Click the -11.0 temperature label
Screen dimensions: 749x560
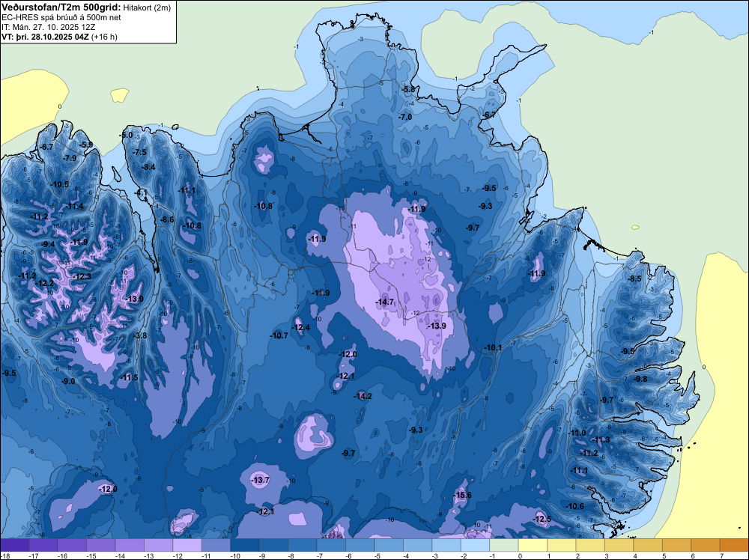(x=577, y=433)
